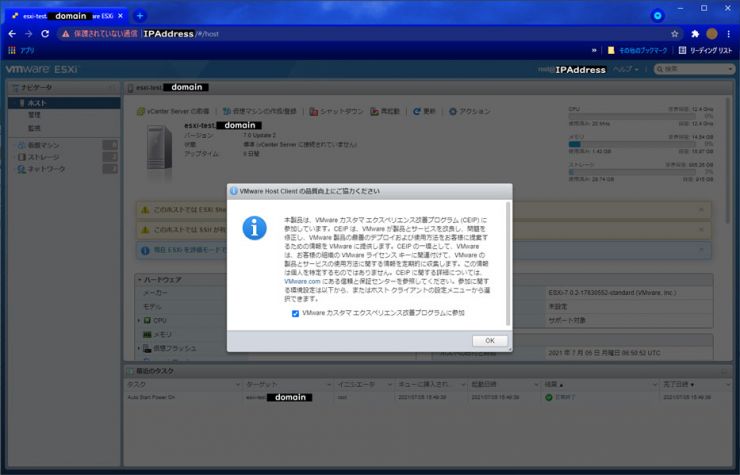This screenshot has height=475, width=740.
Task: Click the dialog's vertical scrollbar
Action: tap(508, 263)
